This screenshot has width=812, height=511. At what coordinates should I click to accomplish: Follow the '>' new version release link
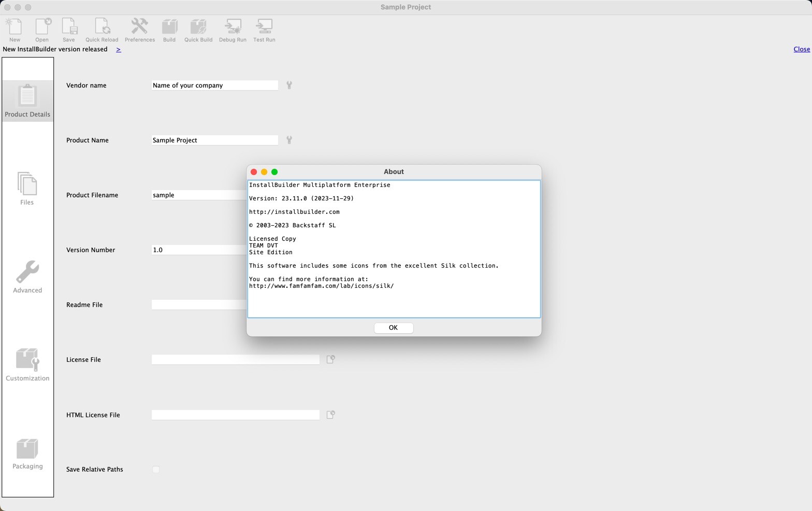[119, 49]
